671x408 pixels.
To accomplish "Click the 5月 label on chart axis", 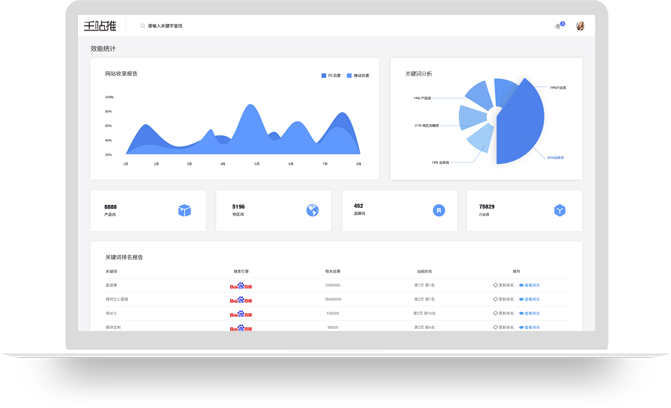I will [x=257, y=164].
